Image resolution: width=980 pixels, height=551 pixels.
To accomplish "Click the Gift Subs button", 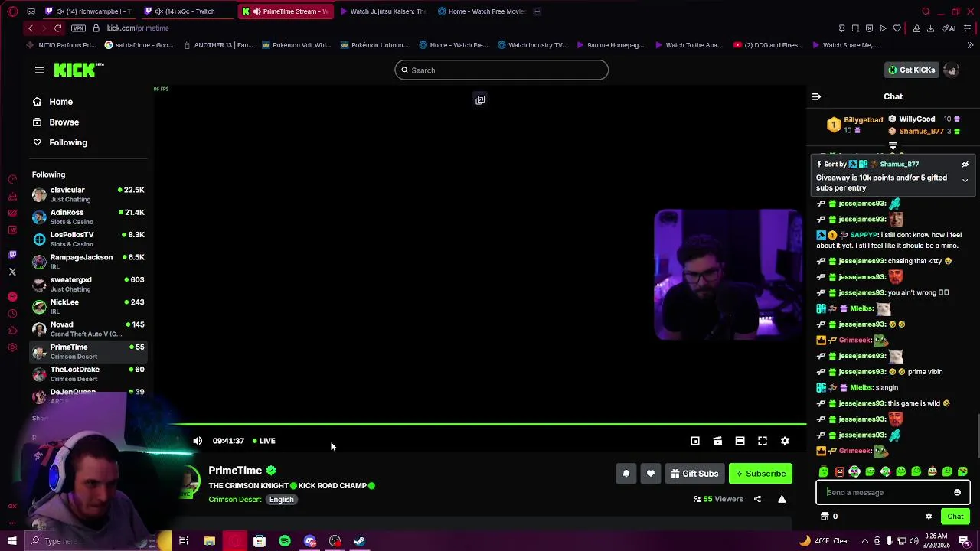I will tap(694, 474).
